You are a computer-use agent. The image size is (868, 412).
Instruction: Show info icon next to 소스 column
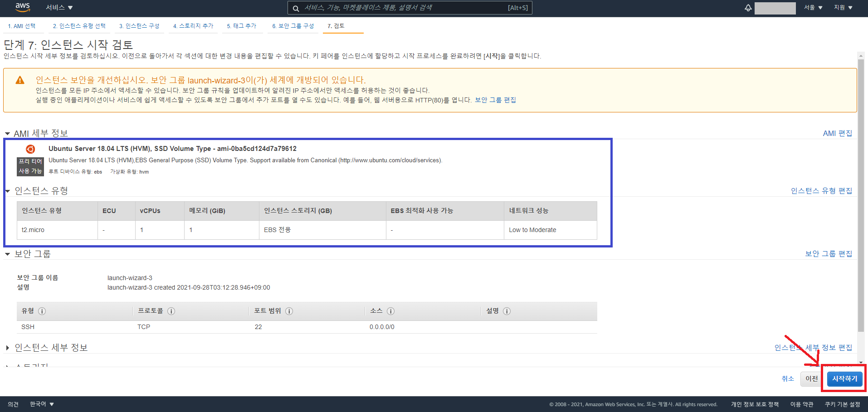pyautogui.click(x=391, y=311)
